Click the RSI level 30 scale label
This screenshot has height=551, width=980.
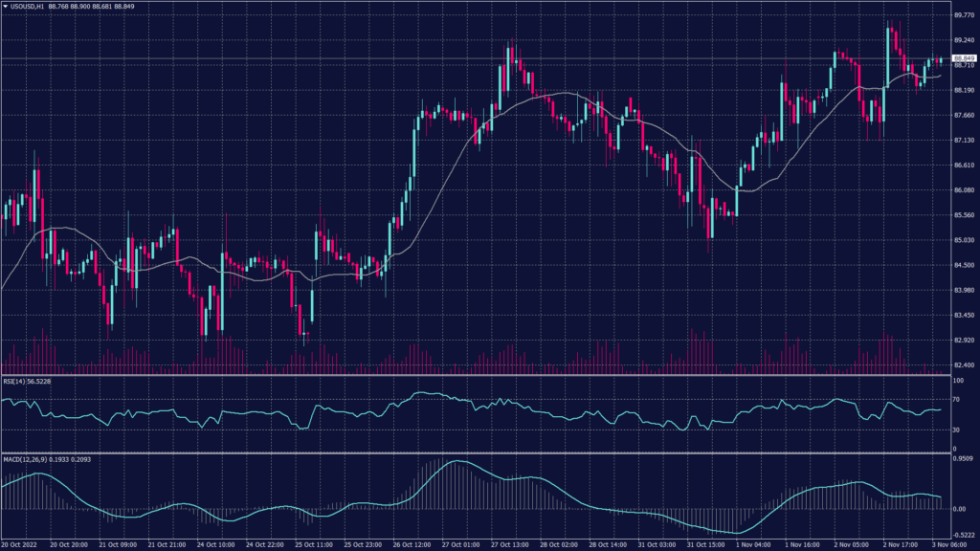955,430
